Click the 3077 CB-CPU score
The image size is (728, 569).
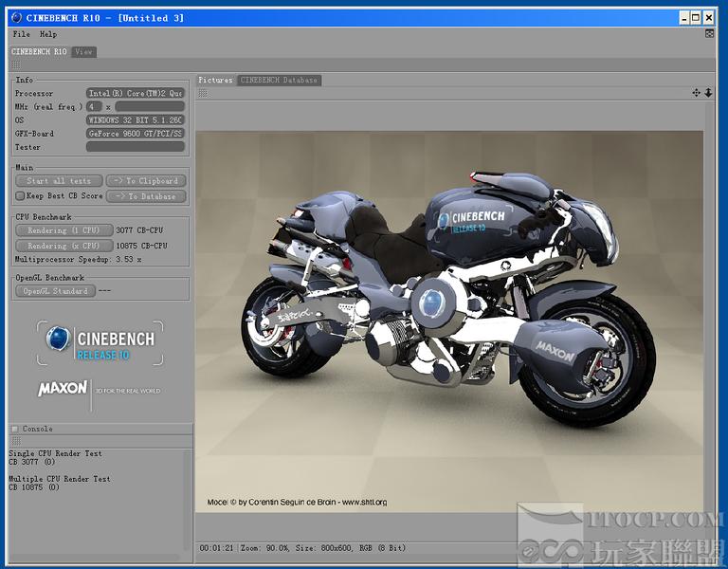[x=139, y=230]
